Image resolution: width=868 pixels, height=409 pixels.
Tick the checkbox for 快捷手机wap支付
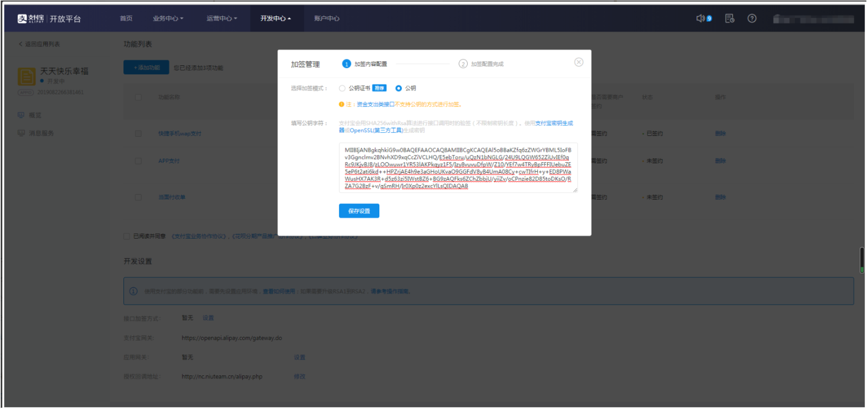[x=138, y=134]
